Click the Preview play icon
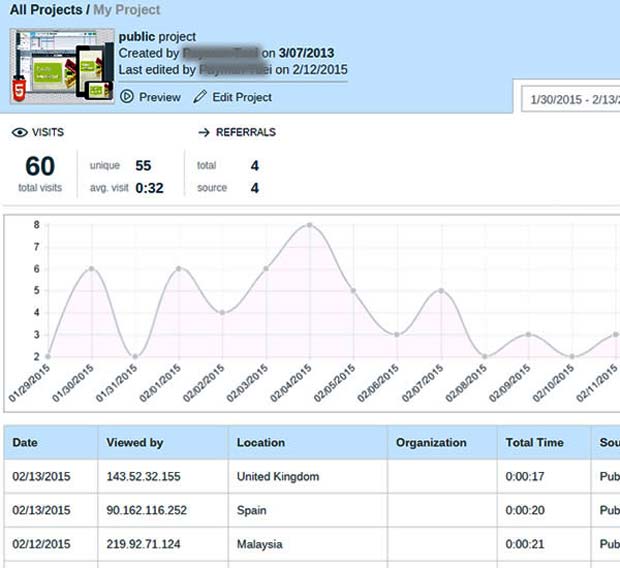Viewport: 620px width, 568px height. click(x=127, y=97)
